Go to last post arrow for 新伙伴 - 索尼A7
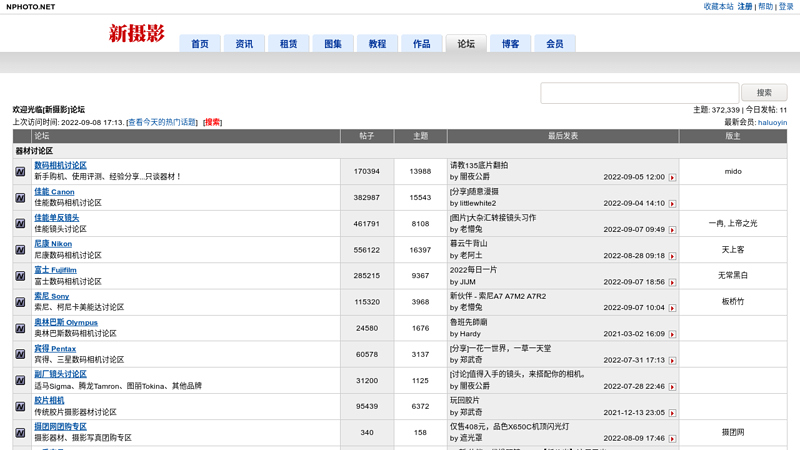800x450 pixels. click(x=672, y=308)
